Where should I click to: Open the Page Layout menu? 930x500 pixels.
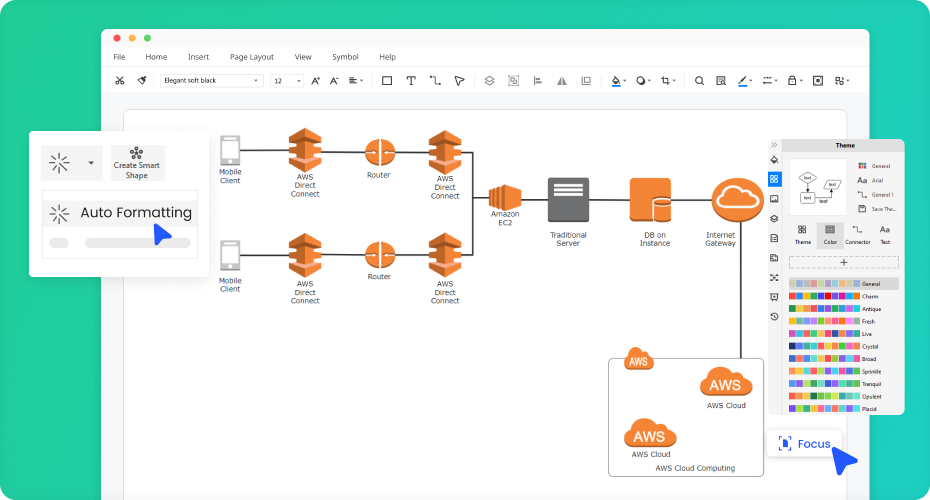(251, 57)
